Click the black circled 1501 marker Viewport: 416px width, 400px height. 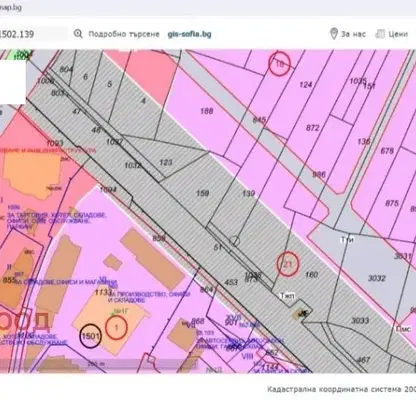[x=91, y=336]
